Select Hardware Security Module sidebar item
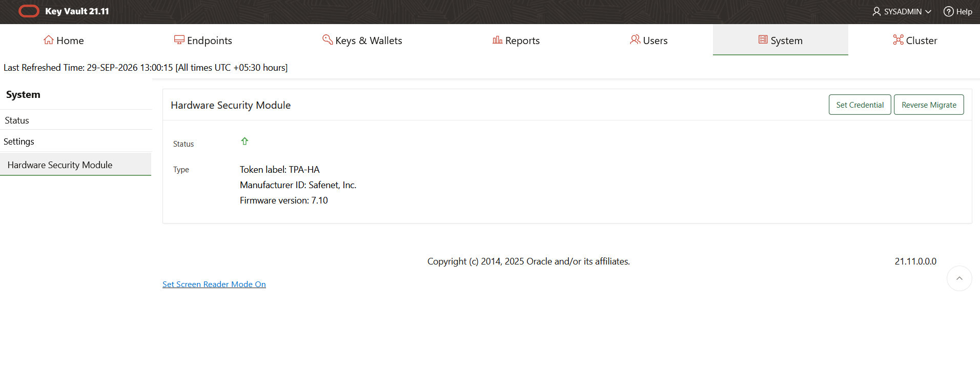The image size is (980, 365). tap(76, 165)
